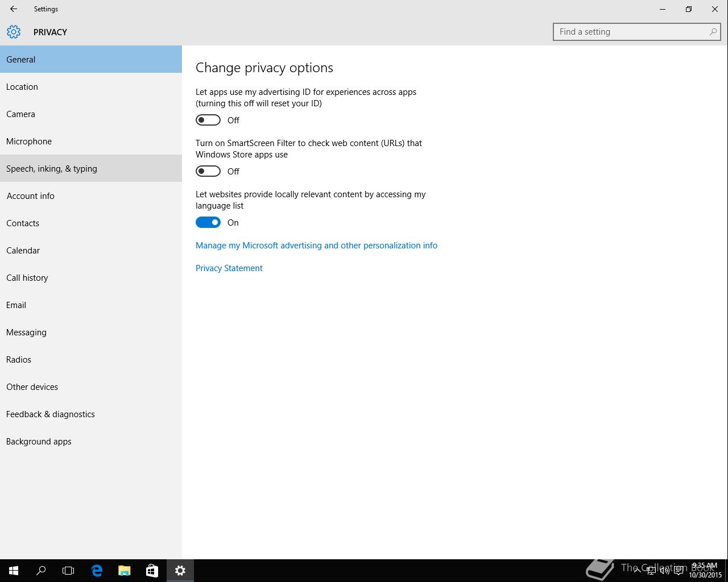Open the Background apps settings

point(91,441)
